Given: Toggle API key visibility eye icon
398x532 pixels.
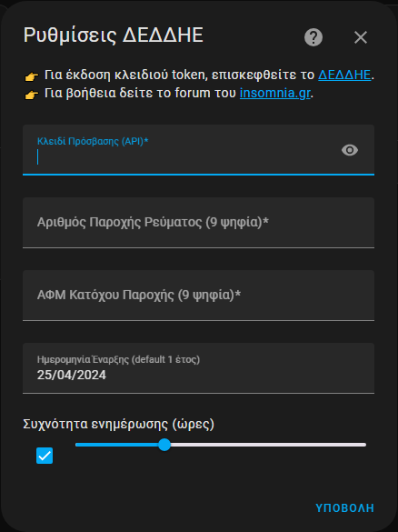Looking at the screenshot, I should click(350, 150).
